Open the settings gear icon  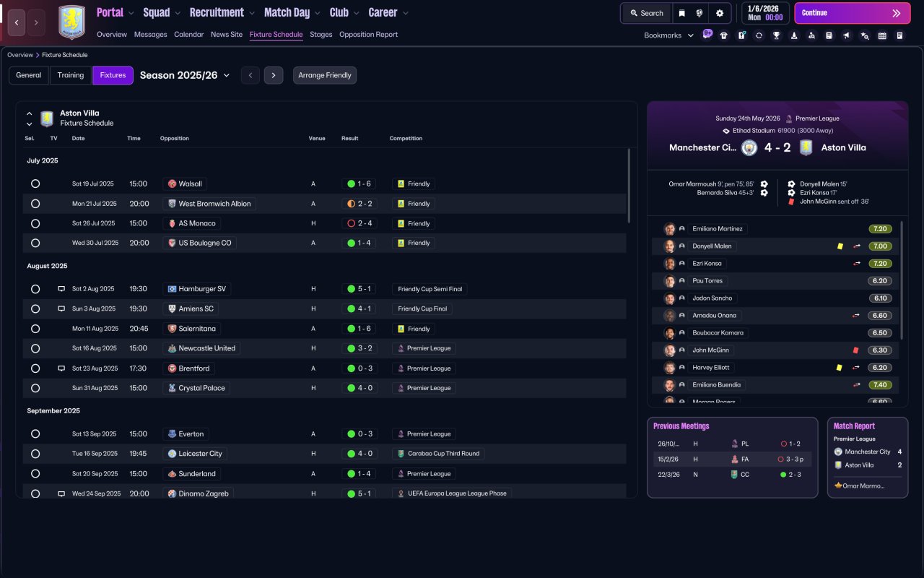click(720, 13)
